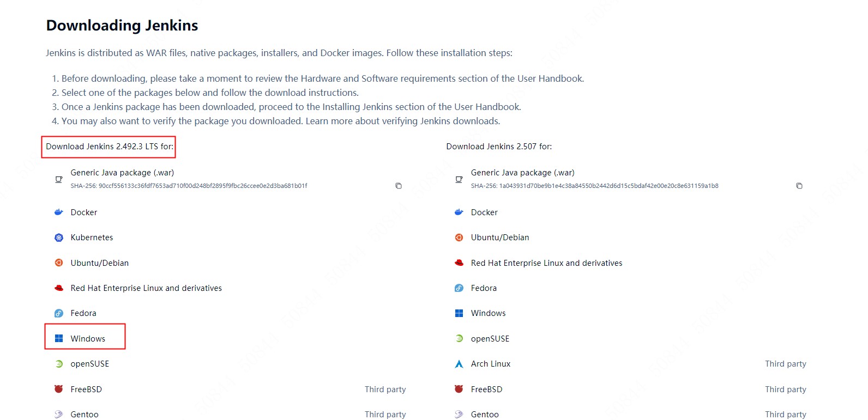Open Gentoo link under 2.507
The image size is (868, 420).
click(485, 415)
